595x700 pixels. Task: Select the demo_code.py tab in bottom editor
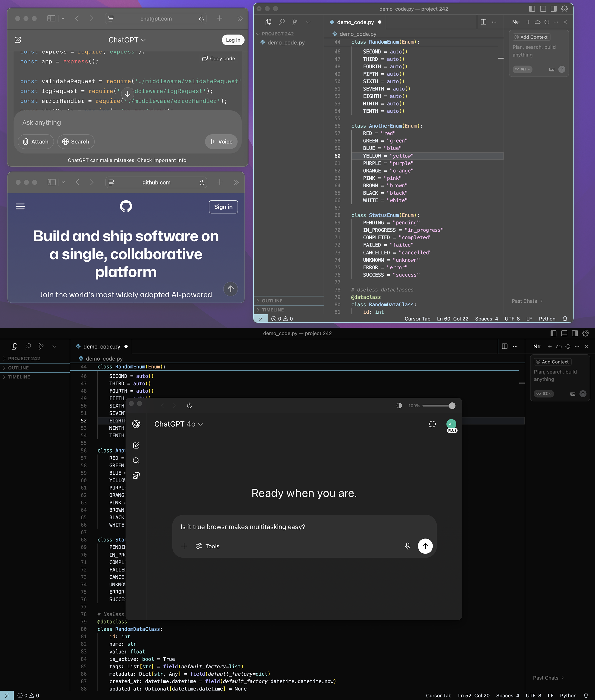point(102,346)
